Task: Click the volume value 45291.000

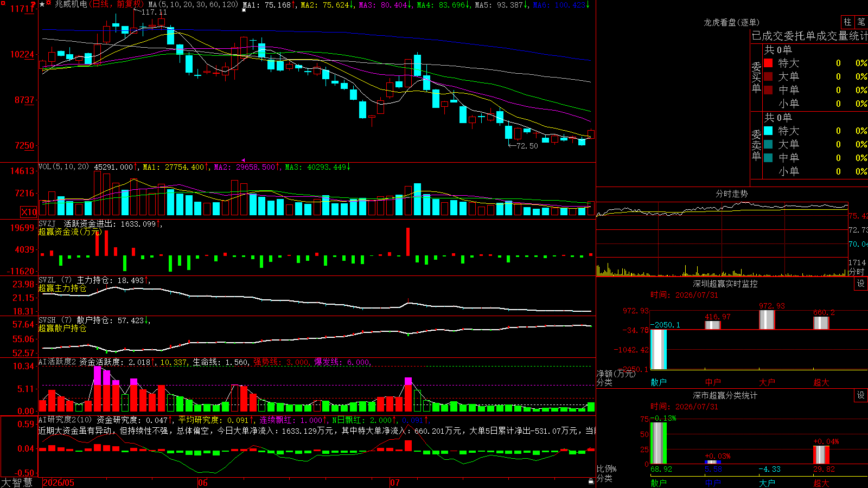Action: (115, 167)
